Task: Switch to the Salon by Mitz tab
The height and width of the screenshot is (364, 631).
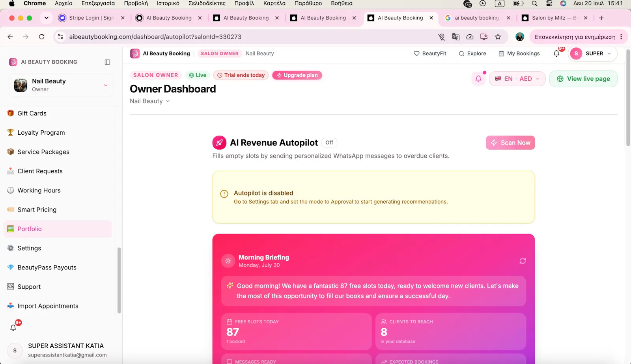Action: point(554,18)
